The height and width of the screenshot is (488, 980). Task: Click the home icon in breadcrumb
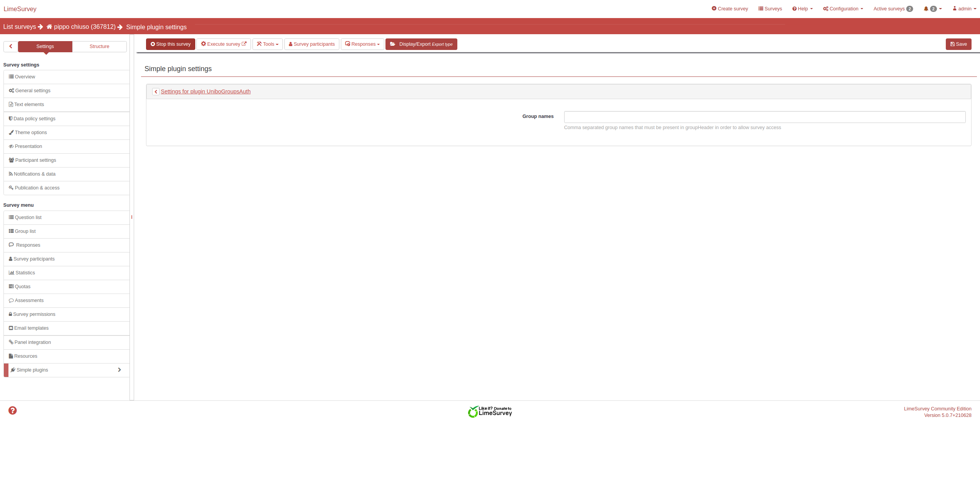(x=49, y=27)
